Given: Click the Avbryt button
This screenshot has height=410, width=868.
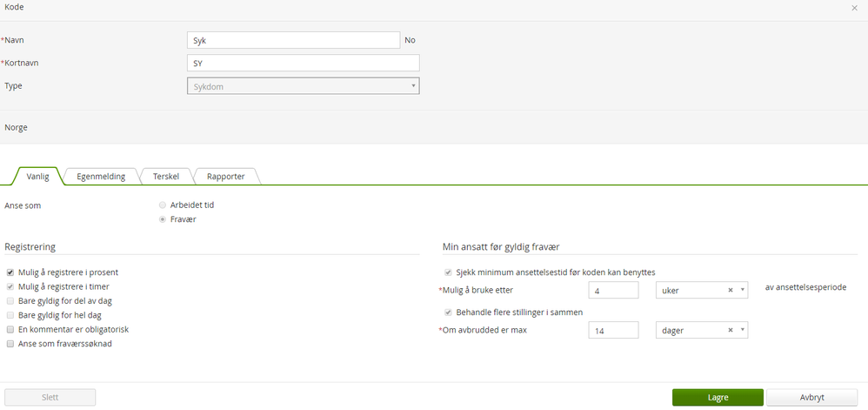Looking at the screenshot, I should (x=812, y=397).
